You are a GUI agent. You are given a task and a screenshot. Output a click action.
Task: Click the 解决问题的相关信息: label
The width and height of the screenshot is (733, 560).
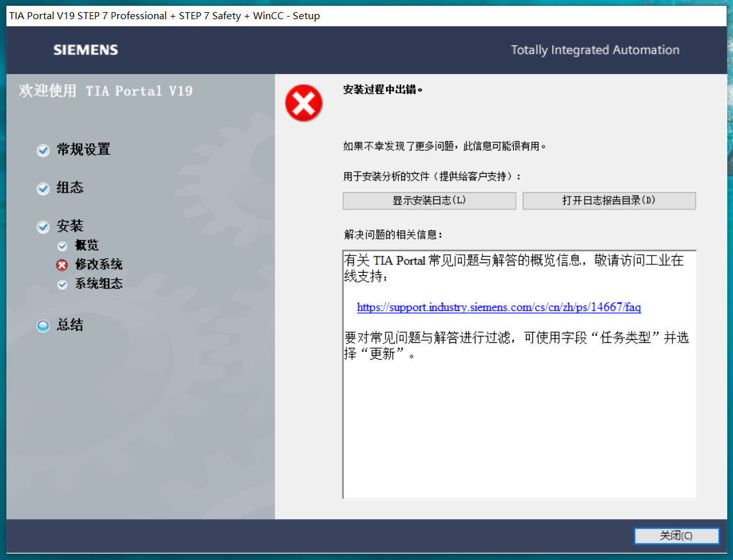pos(393,234)
